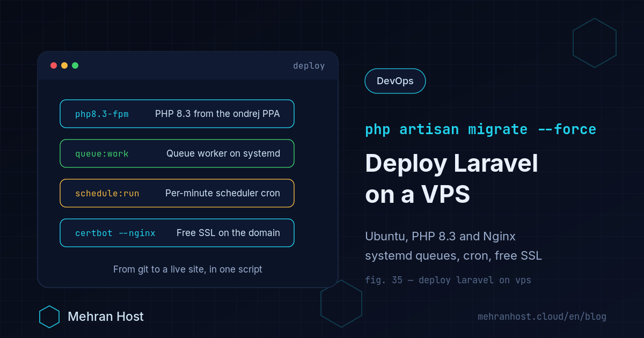This screenshot has width=644, height=338.
Task: Open the mehranhost.cloud/en/blog link
Action: coord(542,317)
